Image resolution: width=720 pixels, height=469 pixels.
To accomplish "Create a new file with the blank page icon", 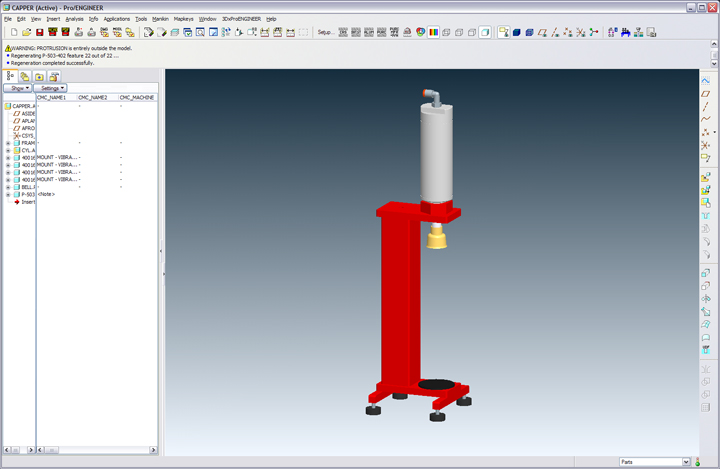I will 14,32.
